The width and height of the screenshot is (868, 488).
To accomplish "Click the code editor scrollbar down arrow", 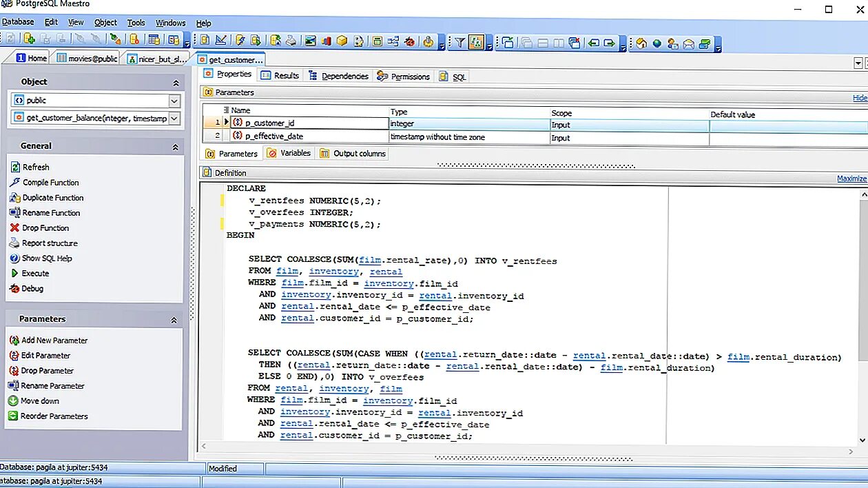I will 862,440.
